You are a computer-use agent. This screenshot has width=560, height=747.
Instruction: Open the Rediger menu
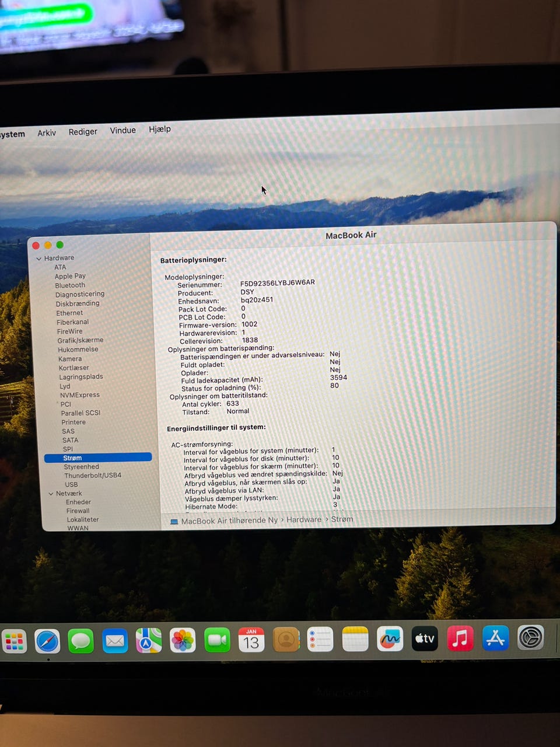coord(83,131)
